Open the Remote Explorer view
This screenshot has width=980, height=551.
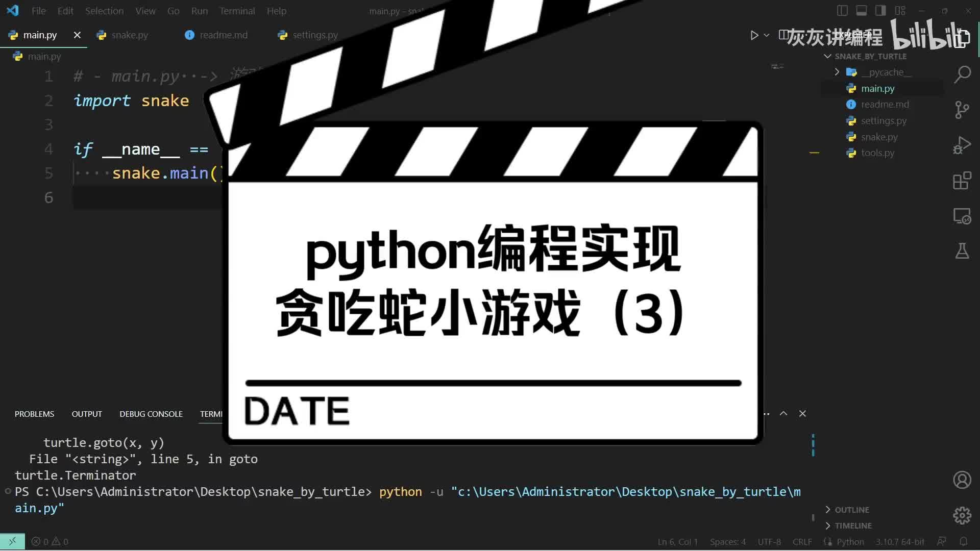[962, 216]
